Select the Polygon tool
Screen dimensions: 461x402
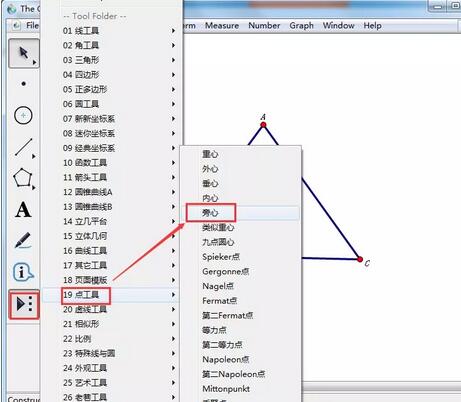[23, 178]
